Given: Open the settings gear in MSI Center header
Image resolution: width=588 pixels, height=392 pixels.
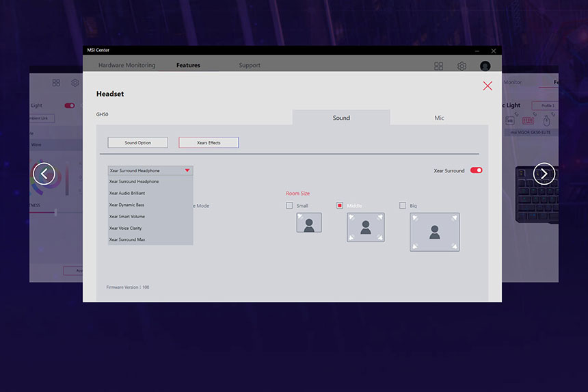Looking at the screenshot, I should [x=462, y=66].
